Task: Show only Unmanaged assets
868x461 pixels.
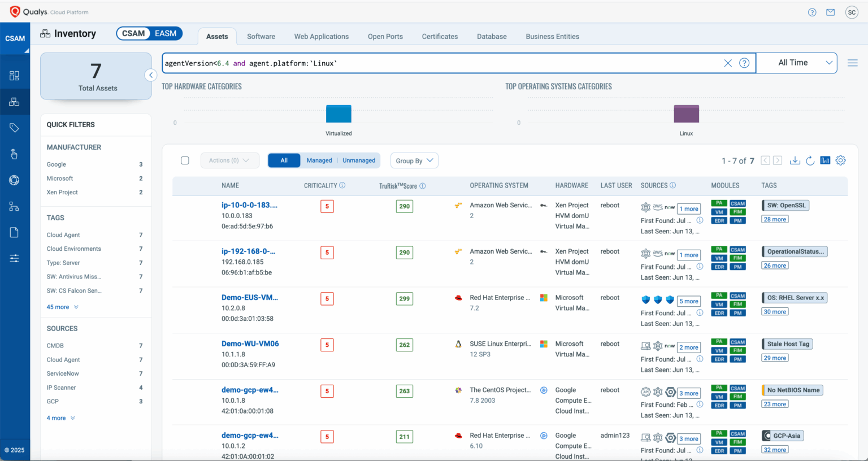Action: point(359,160)
